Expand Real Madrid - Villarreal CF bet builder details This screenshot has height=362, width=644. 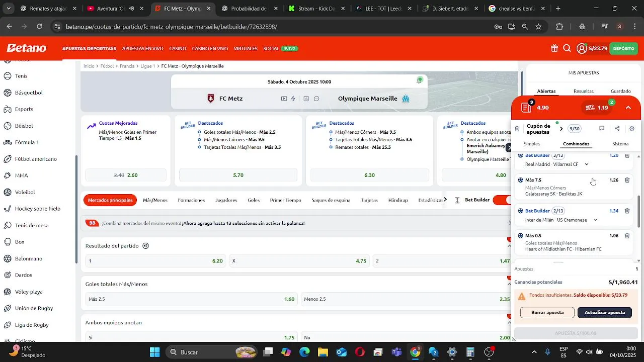587,164
